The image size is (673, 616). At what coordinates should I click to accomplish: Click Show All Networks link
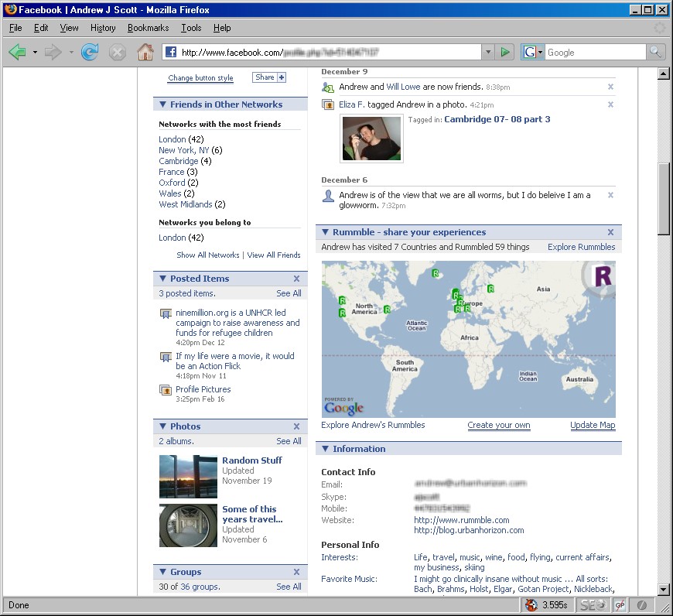click(208, 255)
